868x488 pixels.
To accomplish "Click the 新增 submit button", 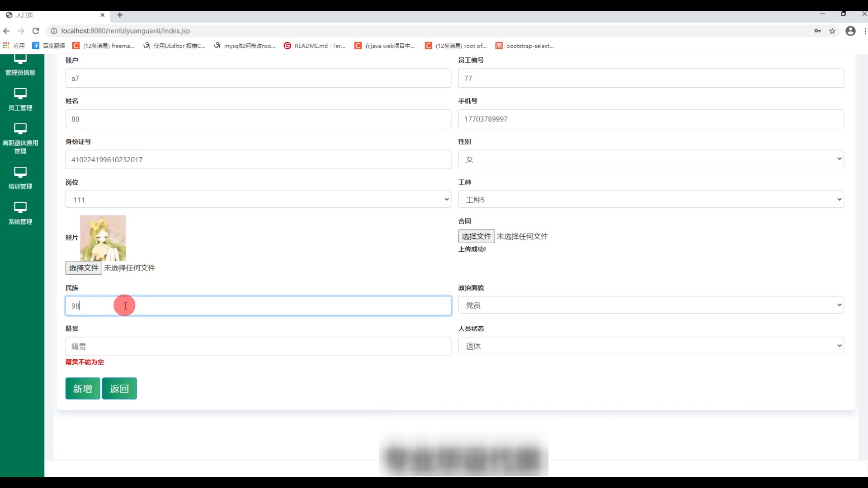I will [x=83, y=389].
